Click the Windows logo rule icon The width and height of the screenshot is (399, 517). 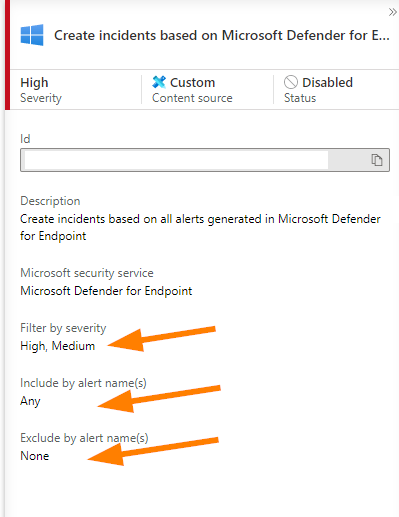pyautogui.click(x=32, y=35)
